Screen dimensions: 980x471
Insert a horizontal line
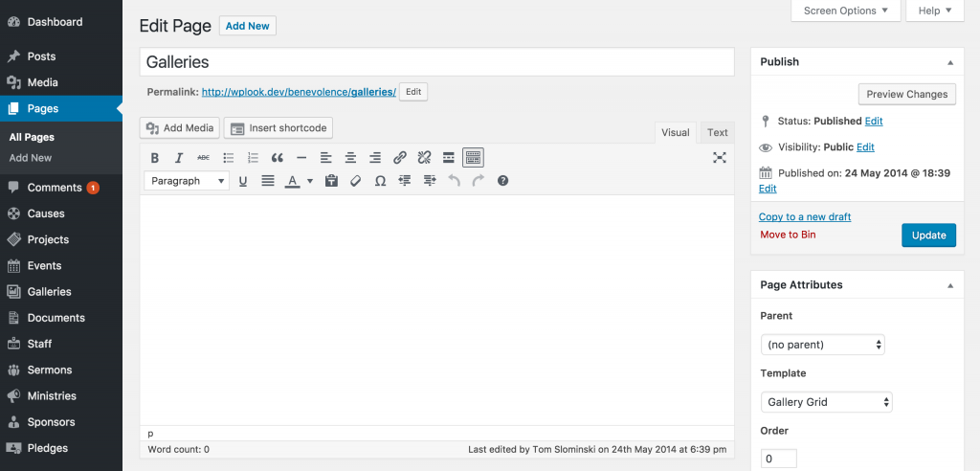(x=301, y=158)
